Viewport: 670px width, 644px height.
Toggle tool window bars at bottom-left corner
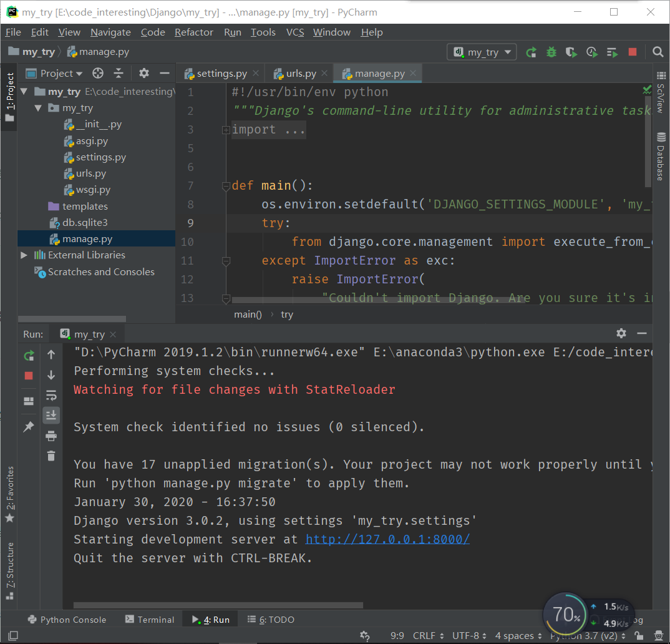[x=13, y=635]
